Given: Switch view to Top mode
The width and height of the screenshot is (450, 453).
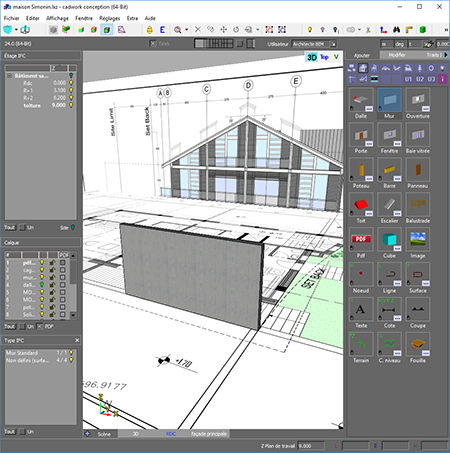Looking at the screenshot, I should click(x=324, y=57).
